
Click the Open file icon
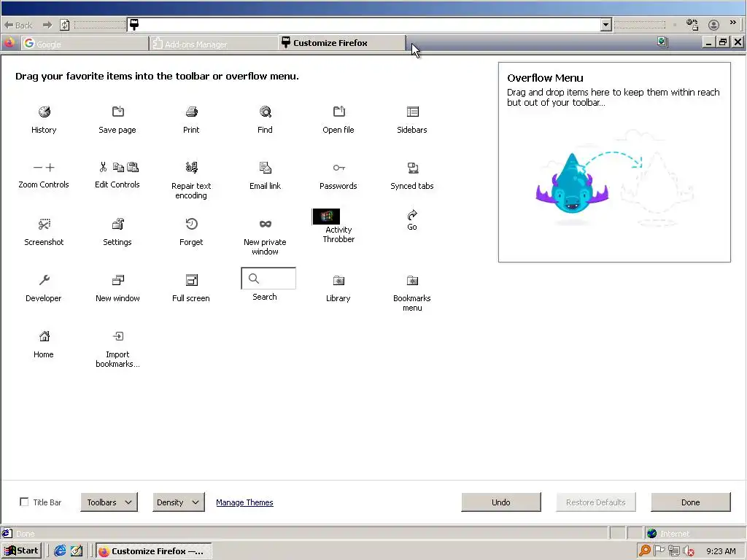click(x=338, y=112)
